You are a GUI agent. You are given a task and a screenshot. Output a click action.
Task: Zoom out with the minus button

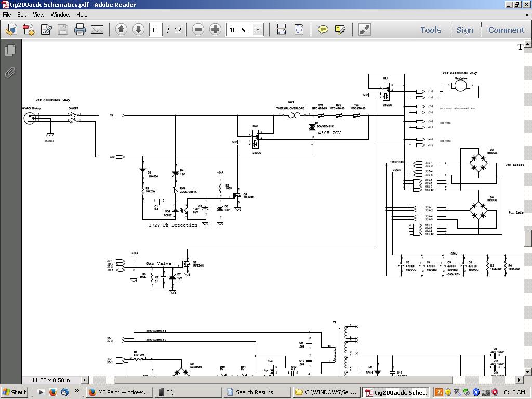coord(198,30)
